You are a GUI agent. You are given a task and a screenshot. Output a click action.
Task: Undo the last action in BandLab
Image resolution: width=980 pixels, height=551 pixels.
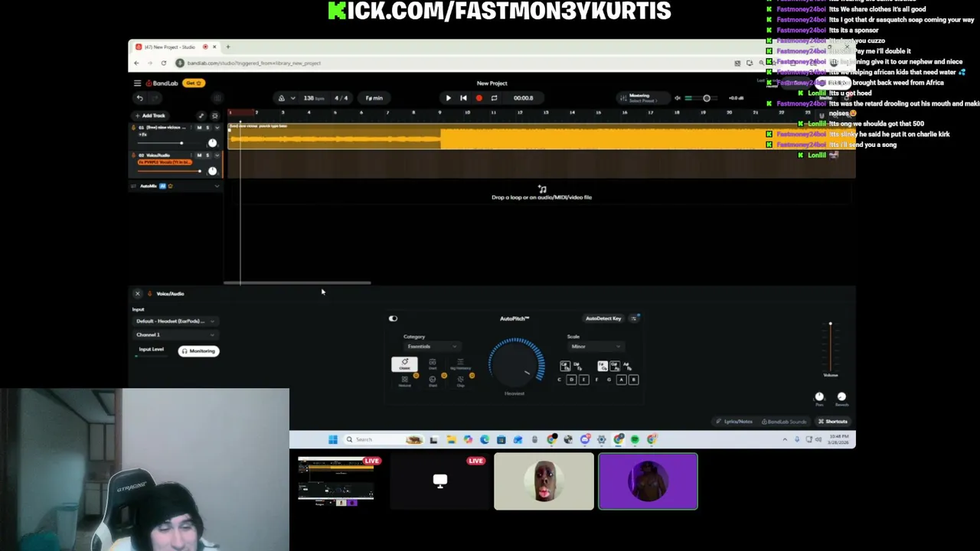139,98
